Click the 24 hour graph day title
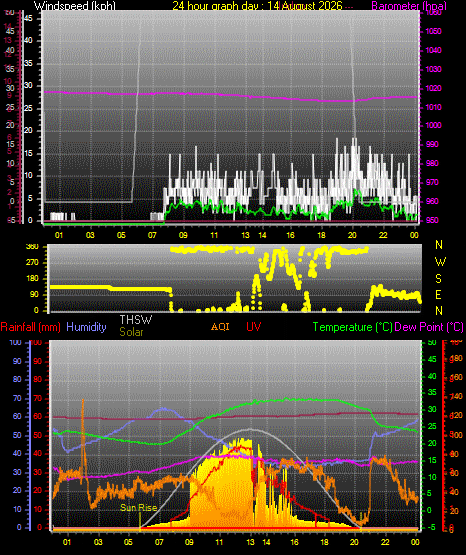 coord(258,6)
